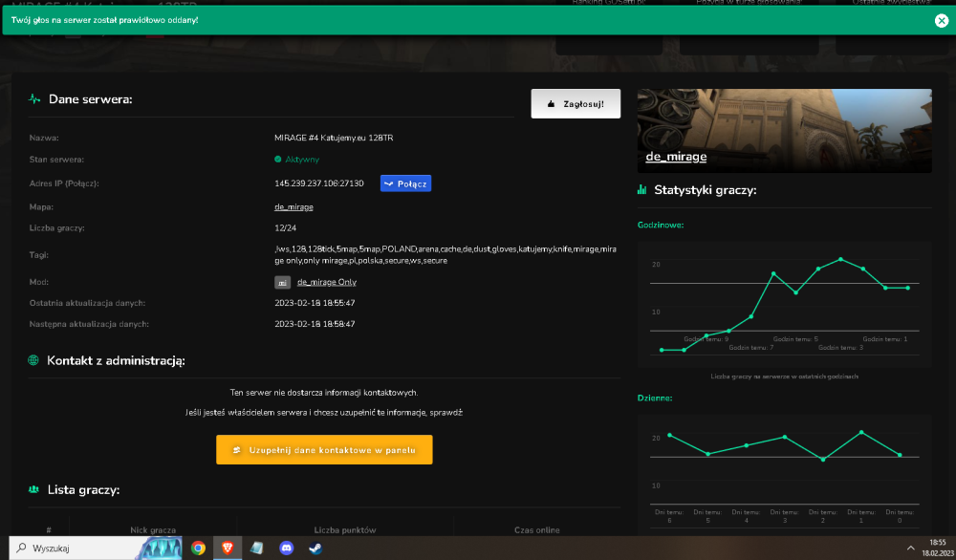Image resolution: width=956 pixels, height=560 pixels.
Task: Click in the Wyszukaj taskbar search box
Action: point(72,548)
